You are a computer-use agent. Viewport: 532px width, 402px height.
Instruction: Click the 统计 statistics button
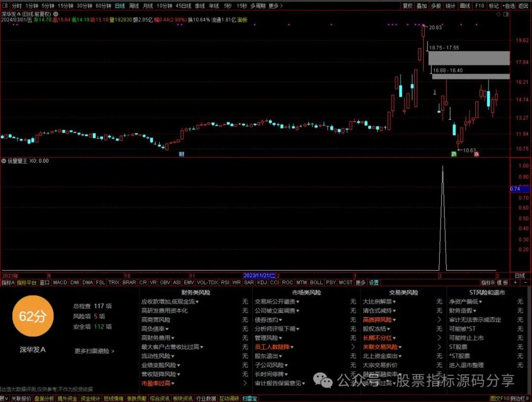(x=450, y=6)
